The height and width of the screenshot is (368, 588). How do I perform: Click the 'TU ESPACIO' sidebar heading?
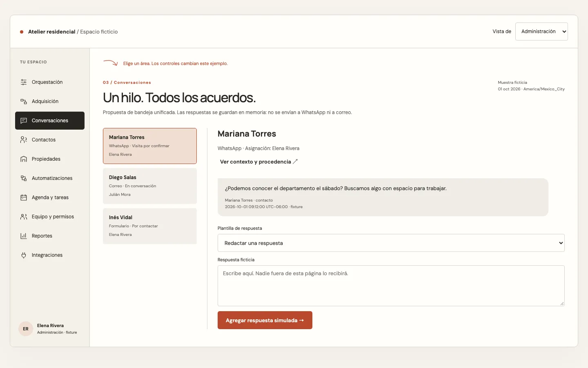point(33,62)
